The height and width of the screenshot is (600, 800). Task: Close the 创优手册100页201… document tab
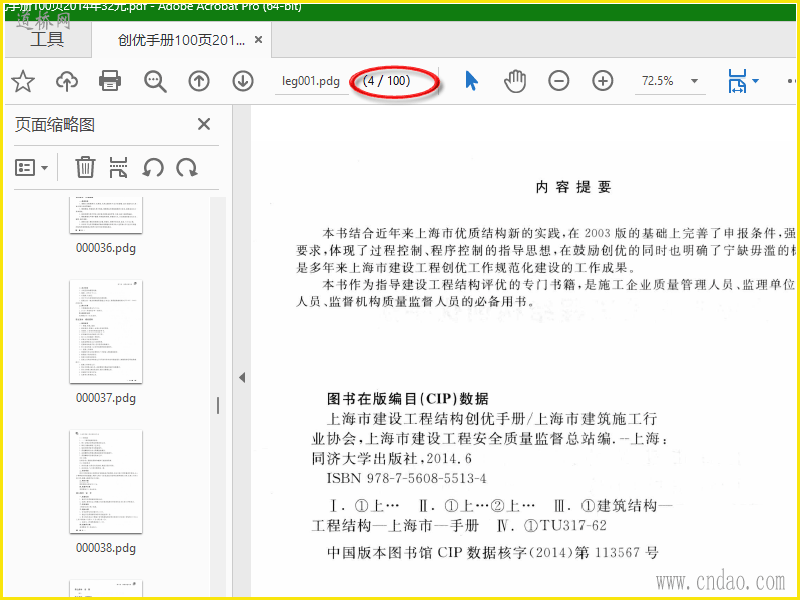pos(259,39)
